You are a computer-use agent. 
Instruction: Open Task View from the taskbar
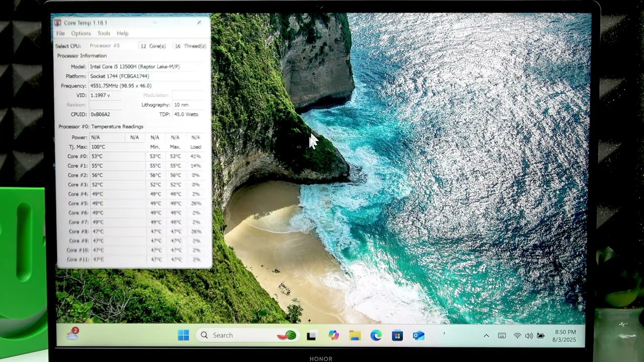311,336
